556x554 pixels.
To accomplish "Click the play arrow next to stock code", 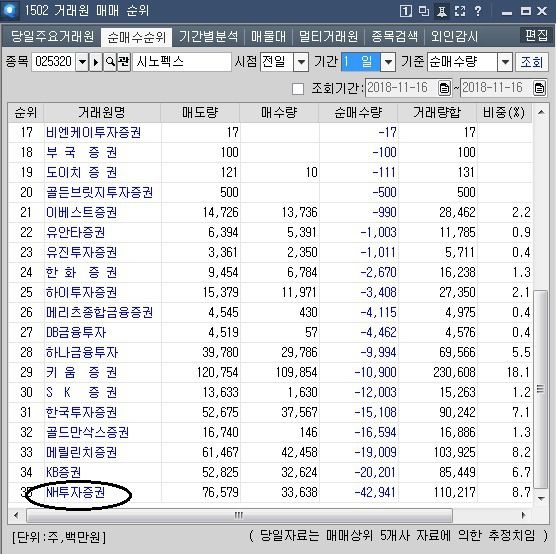I will pos(96,62).
